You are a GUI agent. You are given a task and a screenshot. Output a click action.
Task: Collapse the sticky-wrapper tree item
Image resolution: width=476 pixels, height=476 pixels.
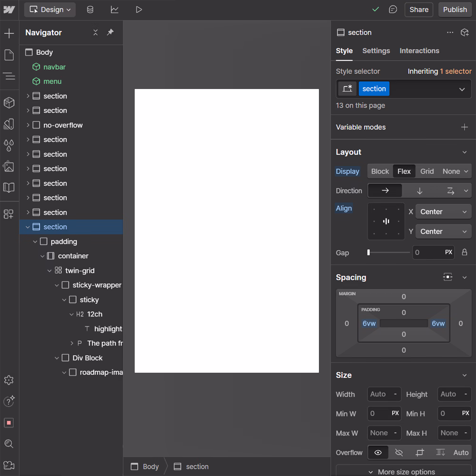57,285
